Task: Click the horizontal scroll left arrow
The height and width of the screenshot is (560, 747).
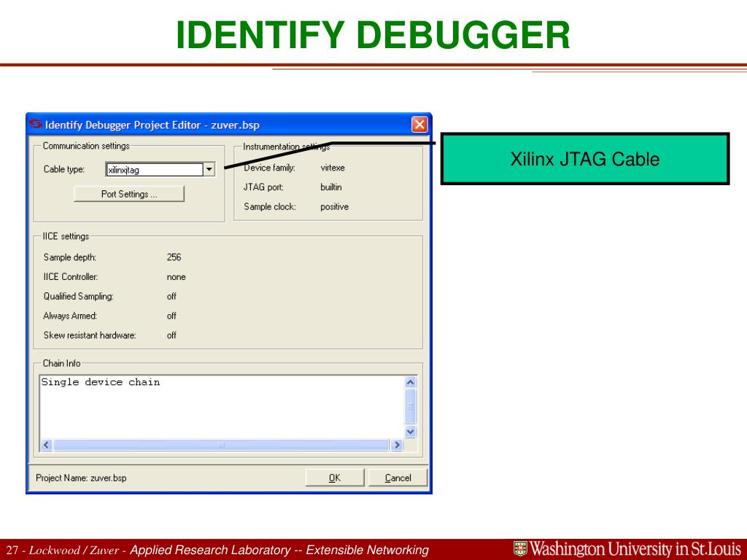Action: [x=46, y=445]
